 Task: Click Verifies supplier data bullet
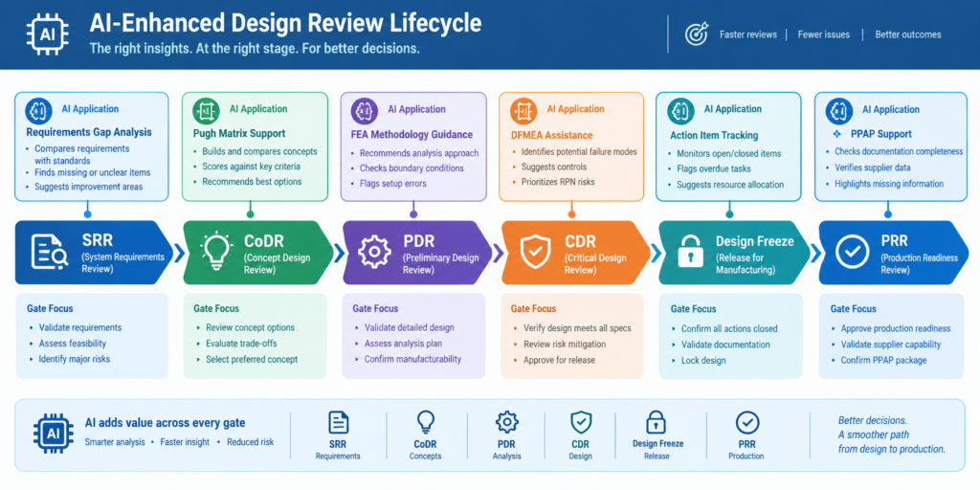pos(873,167)
